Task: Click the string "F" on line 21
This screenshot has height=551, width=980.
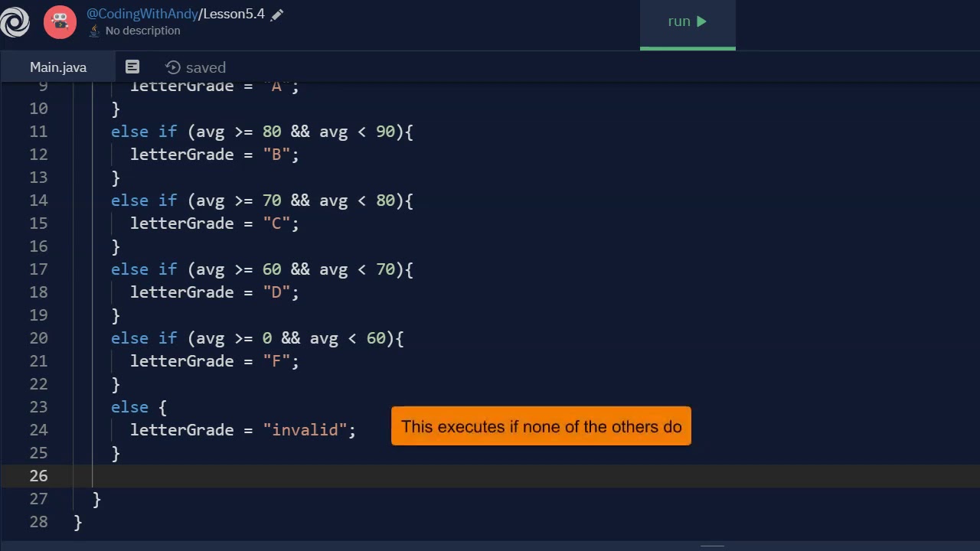Action: click(276, 361)
